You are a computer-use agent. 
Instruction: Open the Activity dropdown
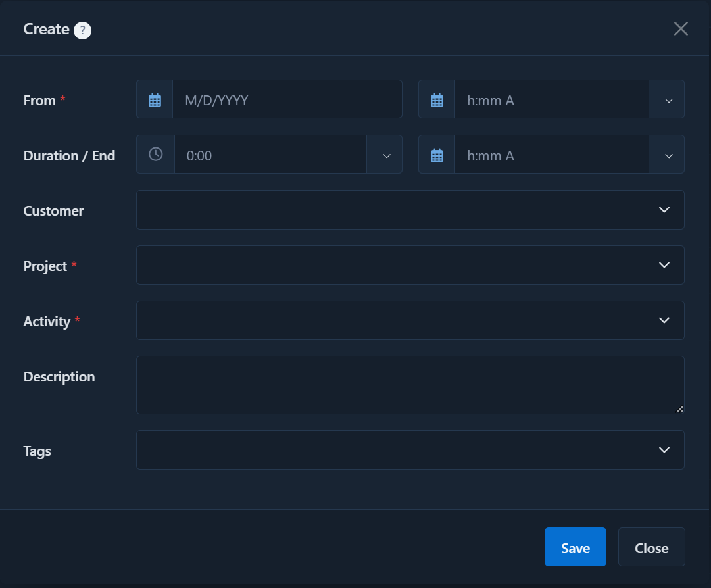pyautogui.click(x=410, y=320)
